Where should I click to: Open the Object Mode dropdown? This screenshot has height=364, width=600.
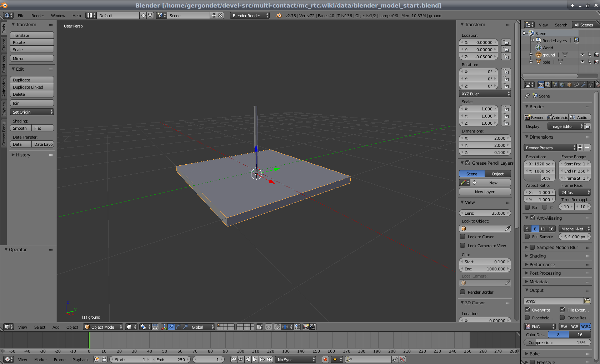103,327
